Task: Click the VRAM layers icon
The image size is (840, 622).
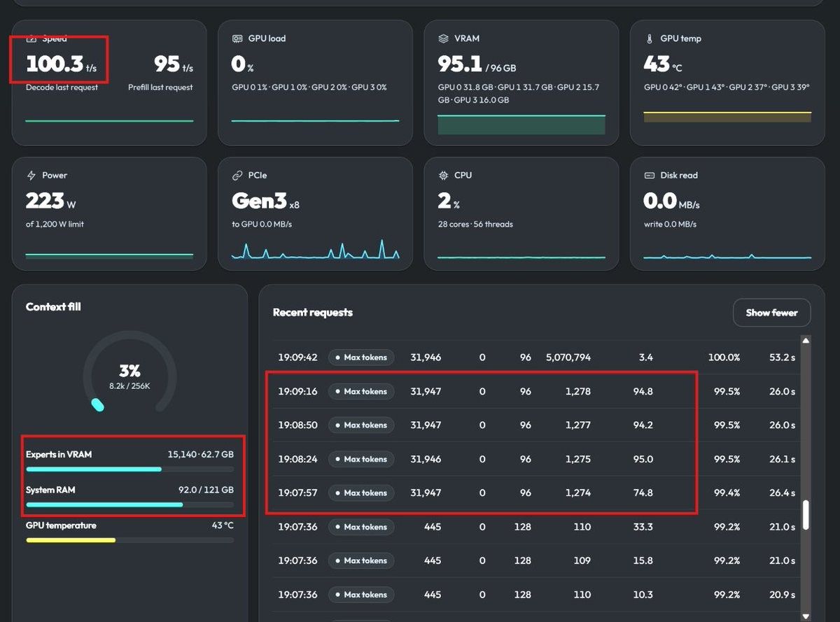Action: pyautogui.click(x=443, y=38)
